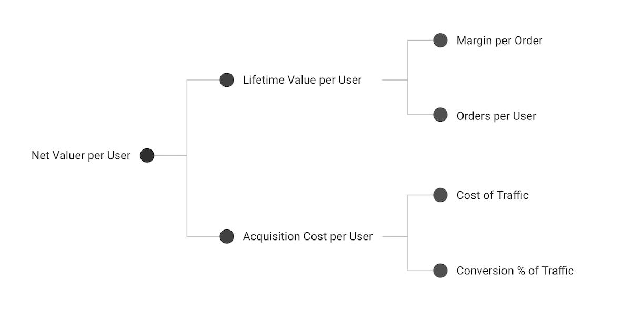Click the Net Valuer per User label
This screenshot has width=644, height=320.
point(81,156)
